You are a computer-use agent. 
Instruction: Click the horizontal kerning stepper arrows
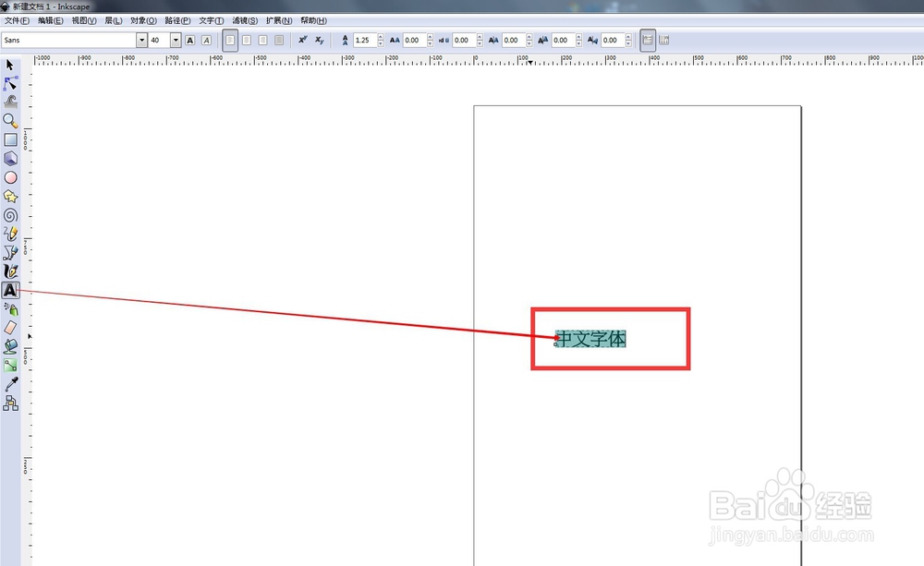coord(529,40)
